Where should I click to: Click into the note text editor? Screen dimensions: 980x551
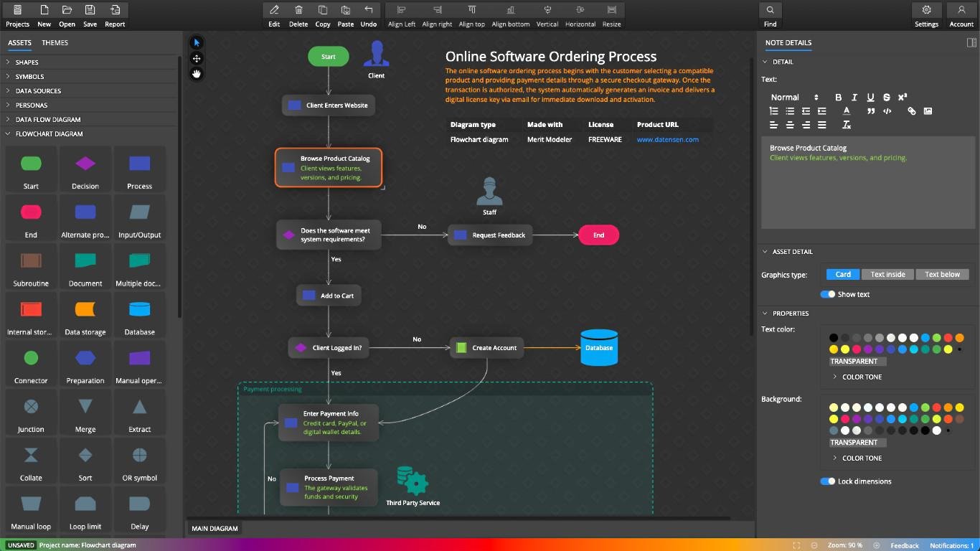pyautogui.click(x=868, y=183)
